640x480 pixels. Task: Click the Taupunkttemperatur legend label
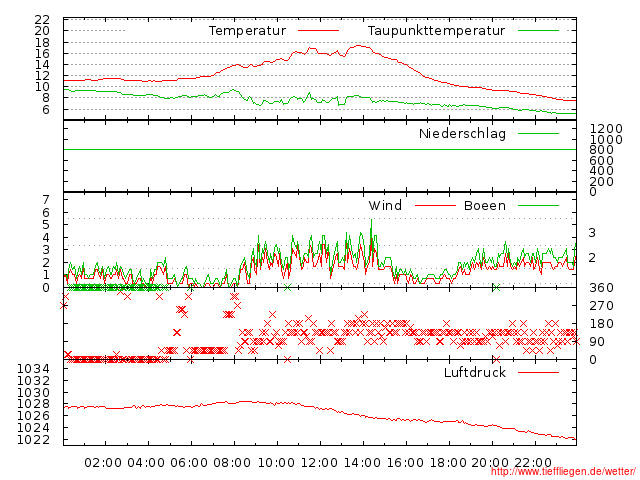click(x=436, y=31)
